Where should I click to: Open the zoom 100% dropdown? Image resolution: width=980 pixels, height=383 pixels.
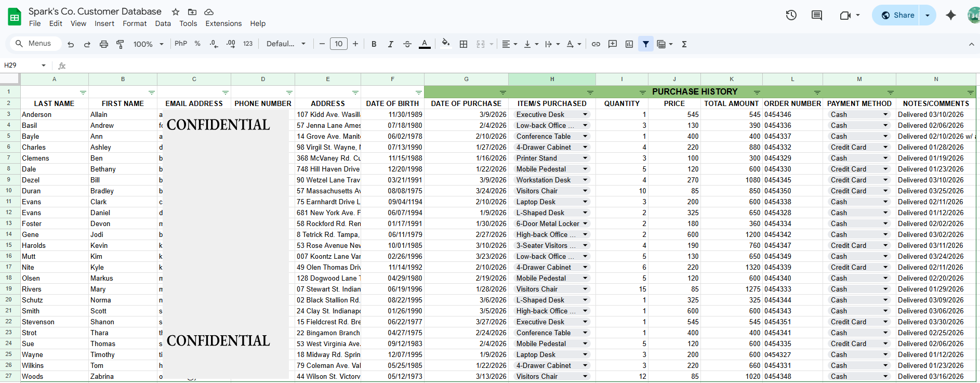pyautogui.click(x=148, y=44)
